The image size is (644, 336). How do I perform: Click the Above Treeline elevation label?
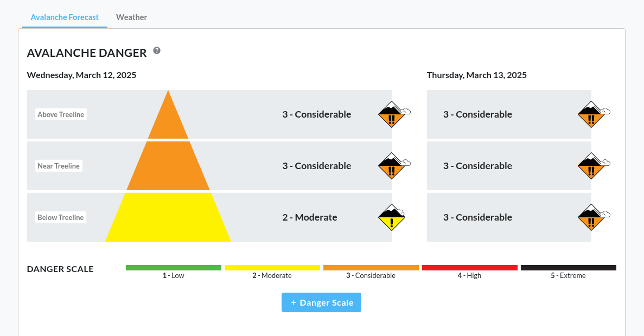coord(61,114)
